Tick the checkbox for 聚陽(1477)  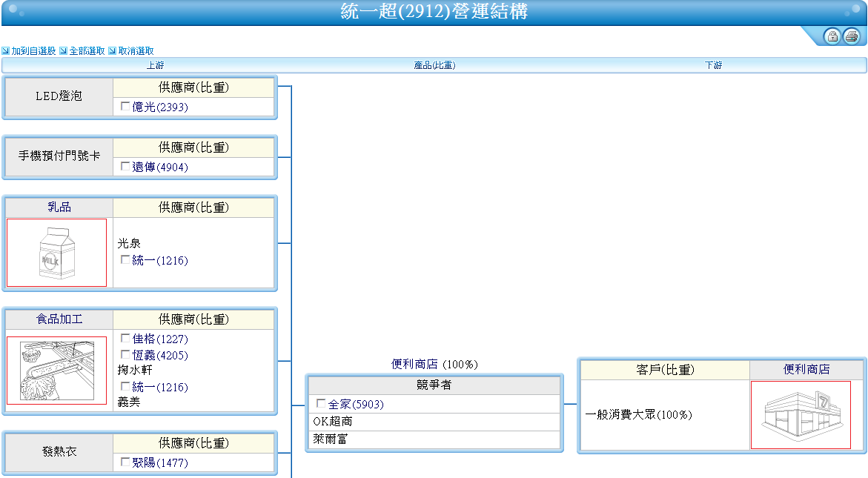click(126, 462)
